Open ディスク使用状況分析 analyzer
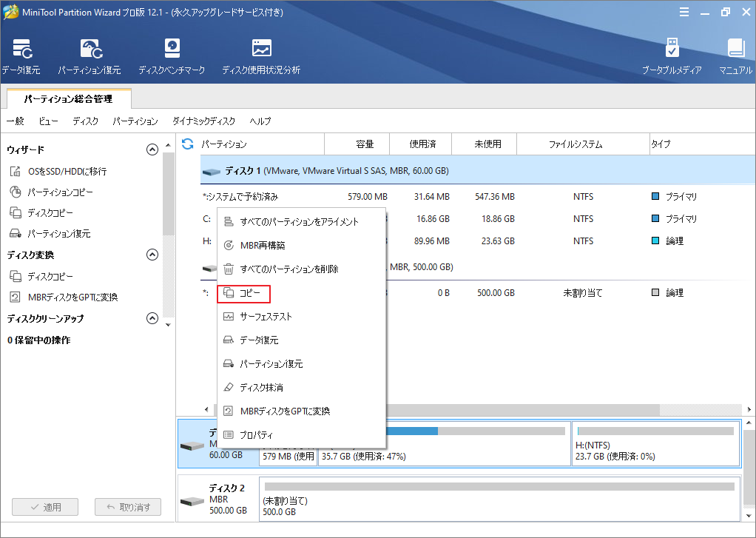This screenshot has height=538, width=756. 261,56
